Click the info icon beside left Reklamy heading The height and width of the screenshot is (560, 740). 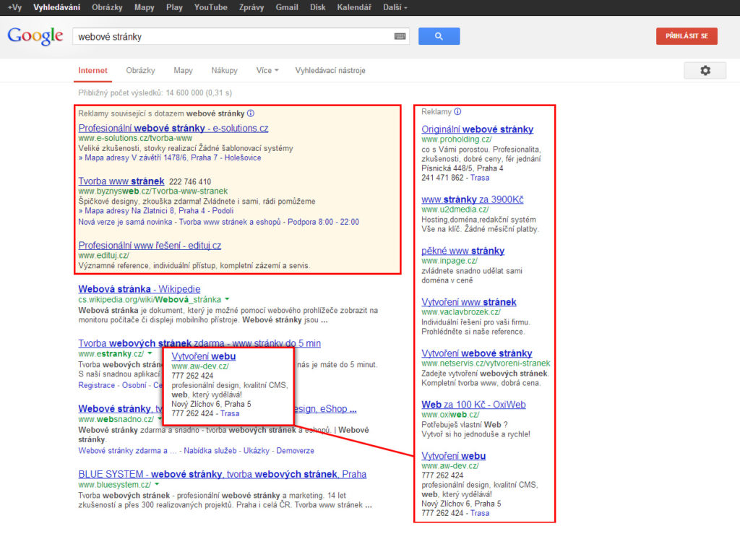pyautogui.click(x=251, y=113)
